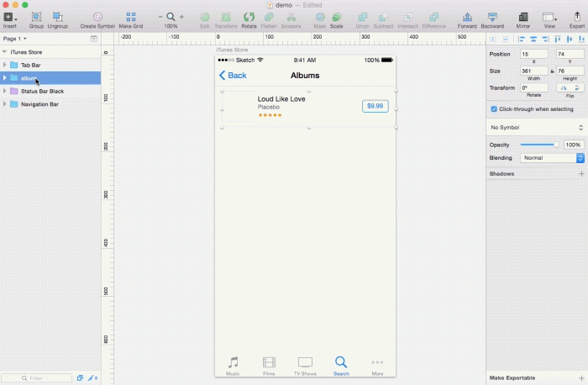The width and height of the screenshot is (588, 385).
Task: Open the No Symbol dropdown
Action: pos(537,128)
